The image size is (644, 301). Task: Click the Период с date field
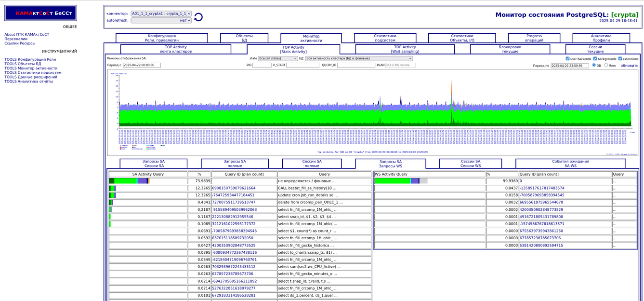click(x=142, y=65)
